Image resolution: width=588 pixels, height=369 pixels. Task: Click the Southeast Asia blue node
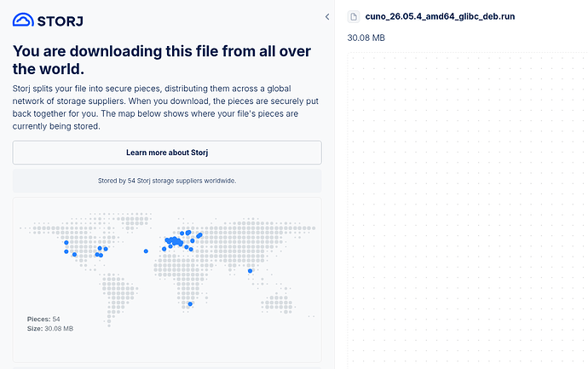point(251,271)
